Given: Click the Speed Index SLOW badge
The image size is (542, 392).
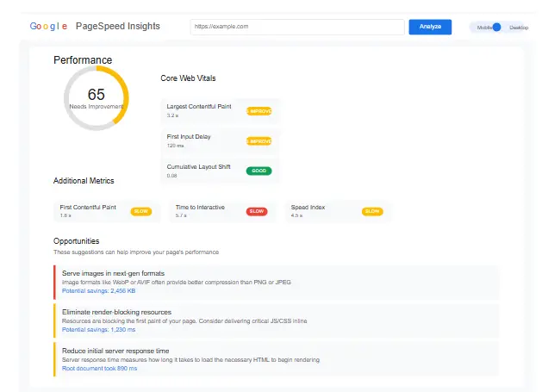Looking at the screenshot, I should point(372,211).
